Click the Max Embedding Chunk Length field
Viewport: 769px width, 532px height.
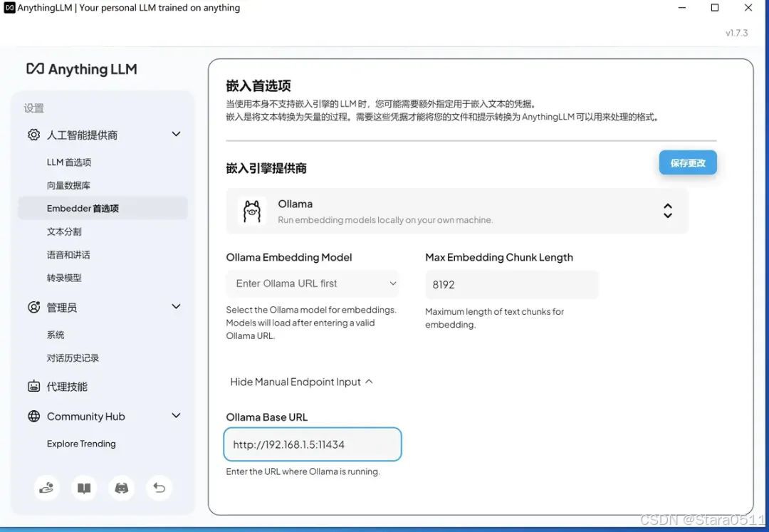[x=511, y=284]
